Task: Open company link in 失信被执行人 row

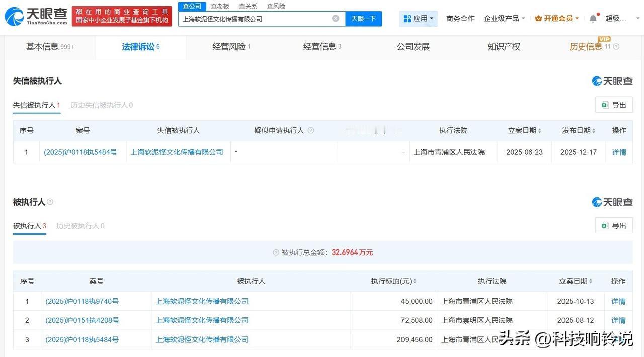Action: pyautogui.click(x=177, y=152)
